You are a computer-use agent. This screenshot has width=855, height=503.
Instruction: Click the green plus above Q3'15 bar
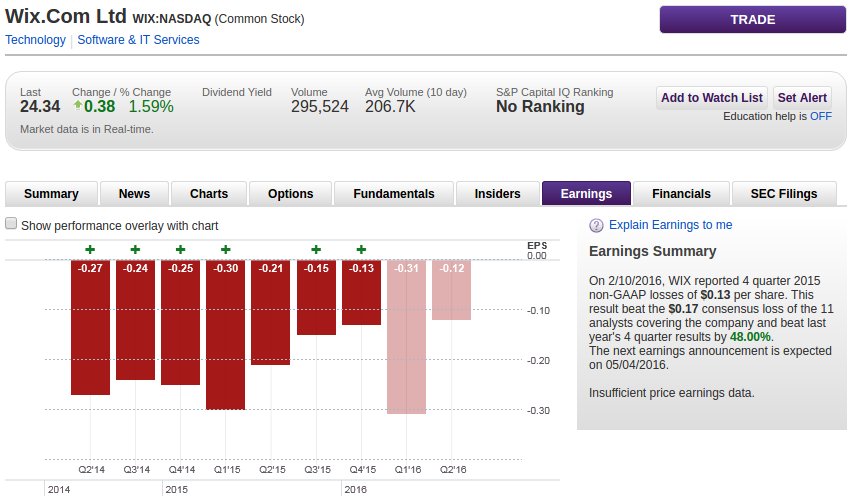tap(316, 249)
